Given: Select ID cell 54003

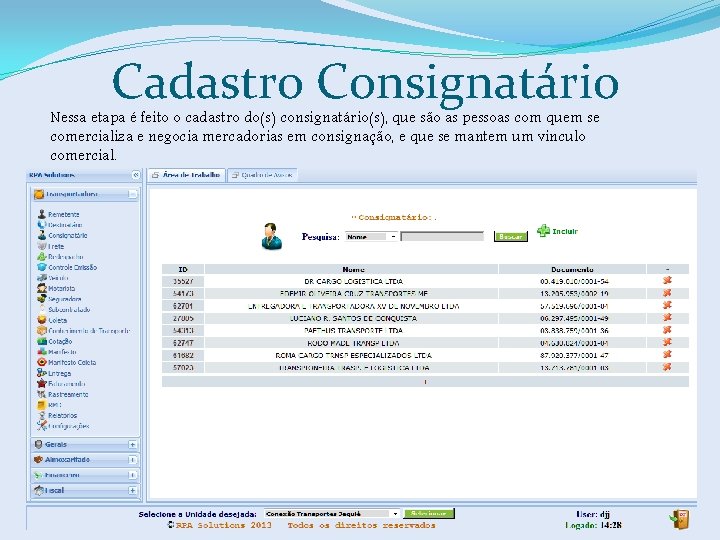Looking at the screenshot, I should tap(183, 331).
